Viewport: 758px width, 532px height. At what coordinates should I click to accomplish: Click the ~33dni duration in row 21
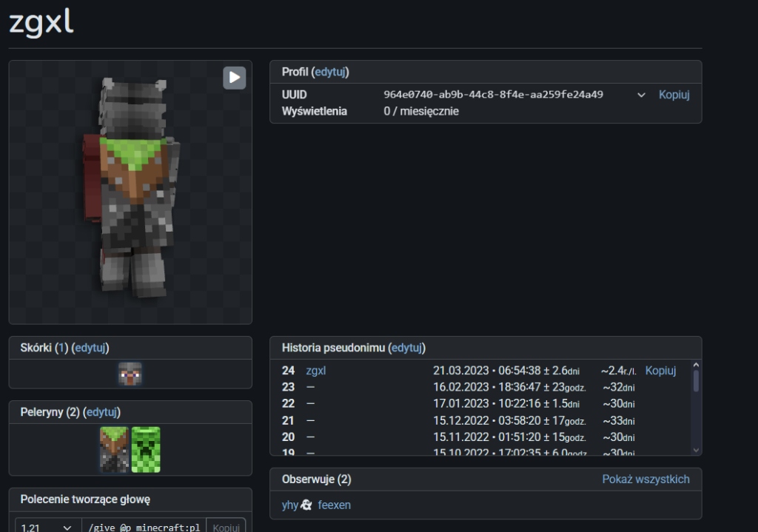(x=619, y=421)
